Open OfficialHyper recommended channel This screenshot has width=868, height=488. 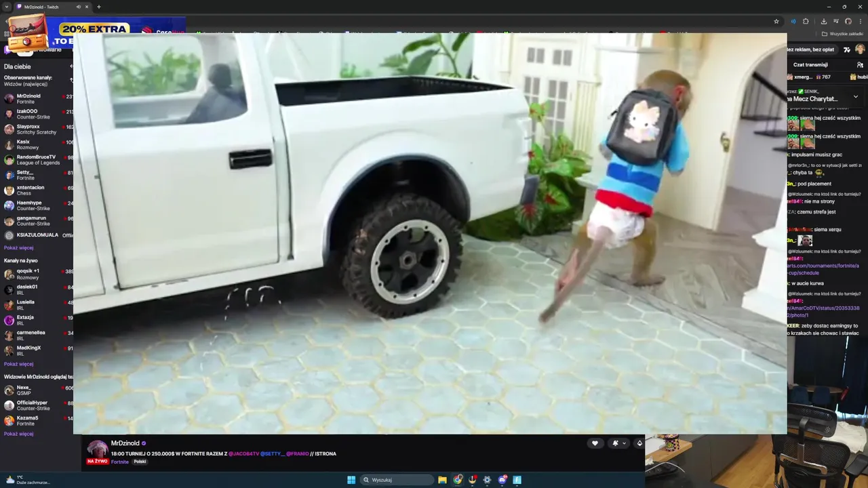click(x=37, y=405)
